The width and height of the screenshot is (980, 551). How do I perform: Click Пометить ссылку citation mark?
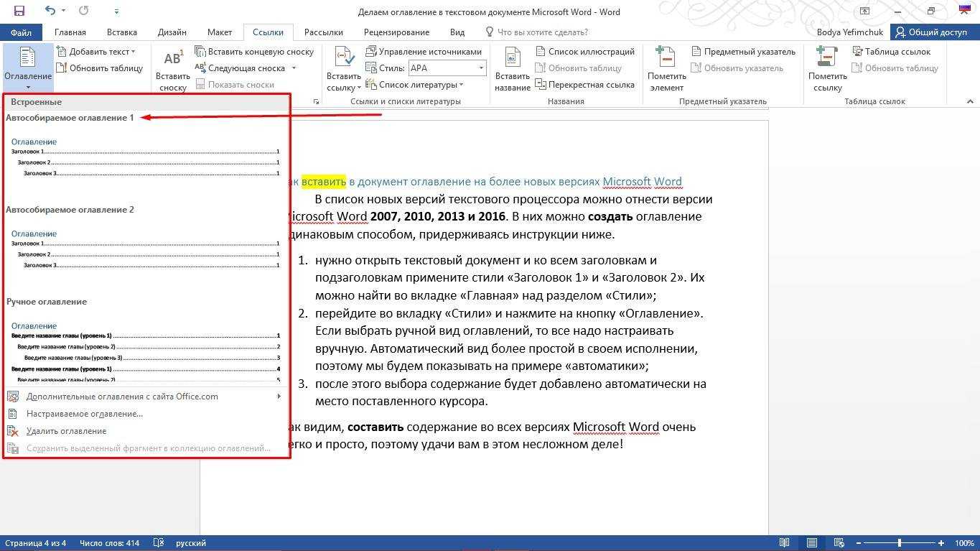point(828,70)
